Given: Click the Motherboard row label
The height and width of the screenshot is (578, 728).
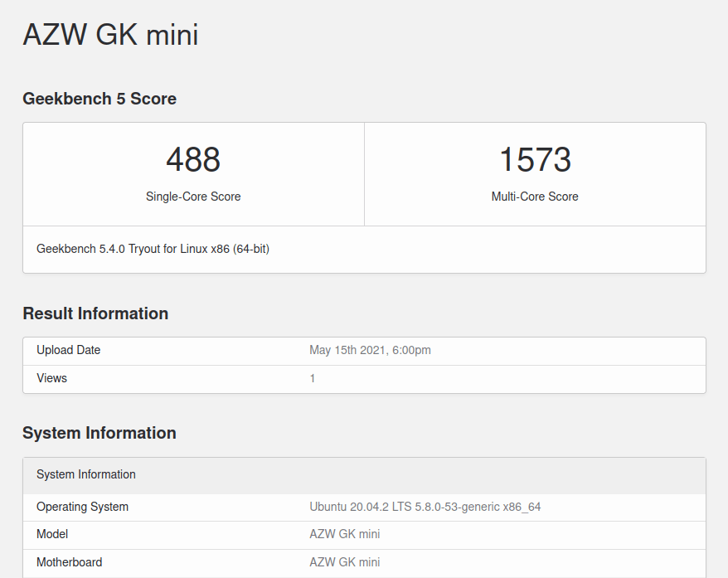Looking at the screenshot, I should [69, 562].
